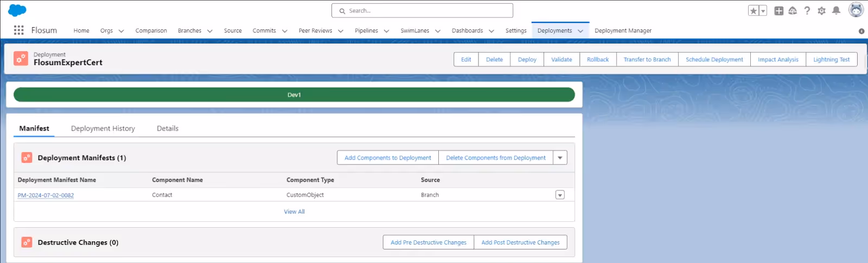868x263 pixels.
Task: Click the Delete deployment button
Action: coord(494,60)
